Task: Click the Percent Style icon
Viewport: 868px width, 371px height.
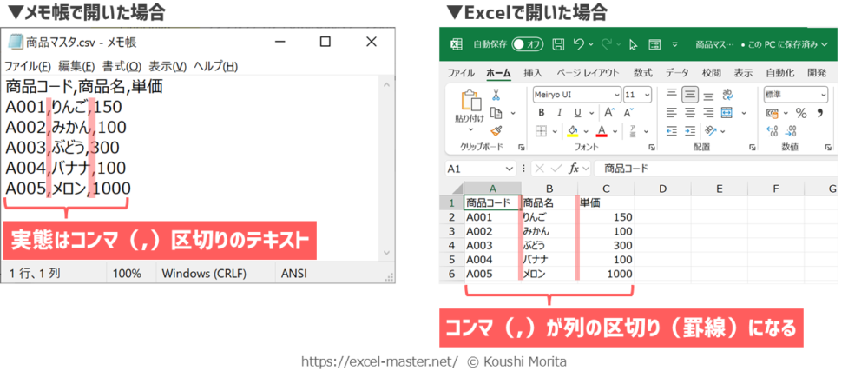Action: pos(800,113)
